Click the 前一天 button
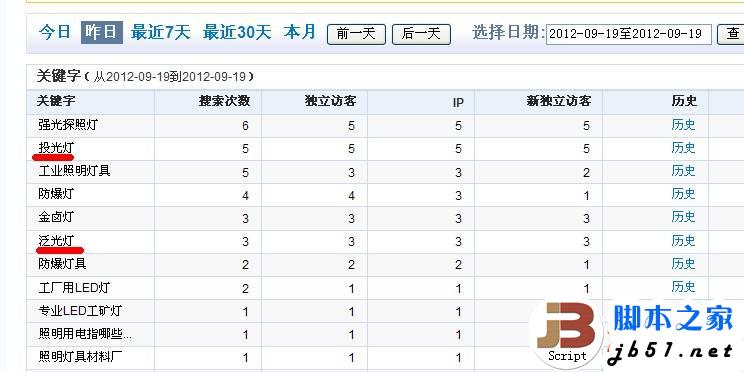 (x=356, y=34)
